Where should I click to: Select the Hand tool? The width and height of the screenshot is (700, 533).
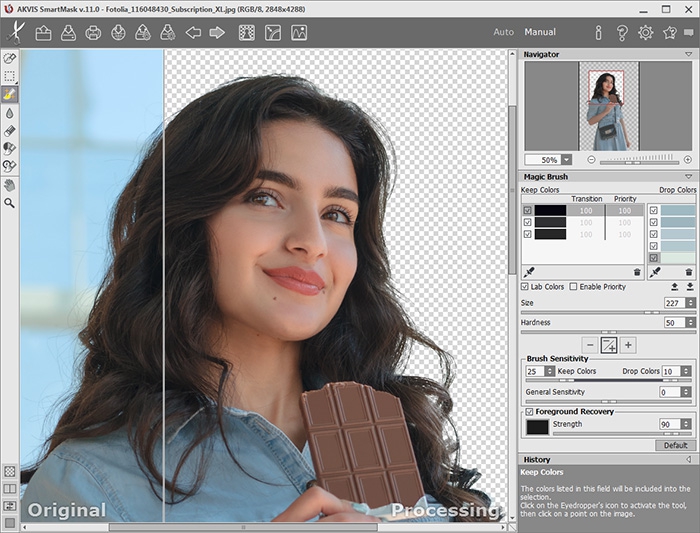[10, 184]
